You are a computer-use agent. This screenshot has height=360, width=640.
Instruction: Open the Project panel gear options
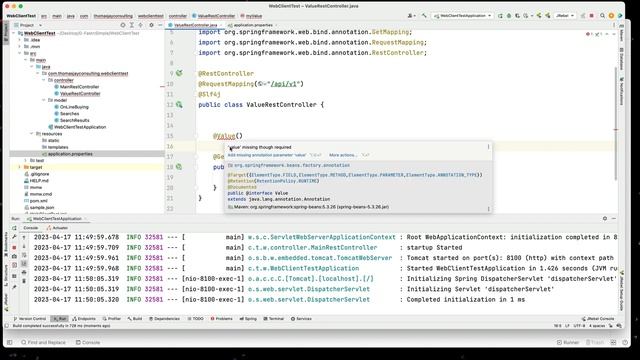pyautogui.click(x=151, y=25)
